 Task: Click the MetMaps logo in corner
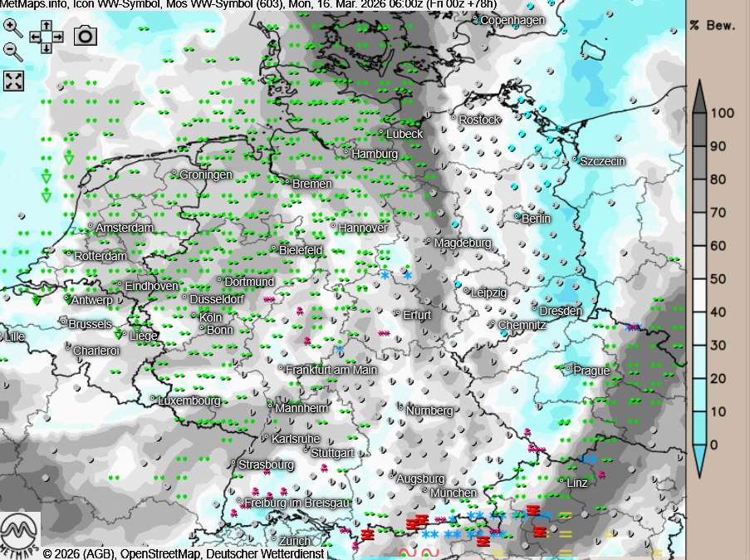click(20, 536)
